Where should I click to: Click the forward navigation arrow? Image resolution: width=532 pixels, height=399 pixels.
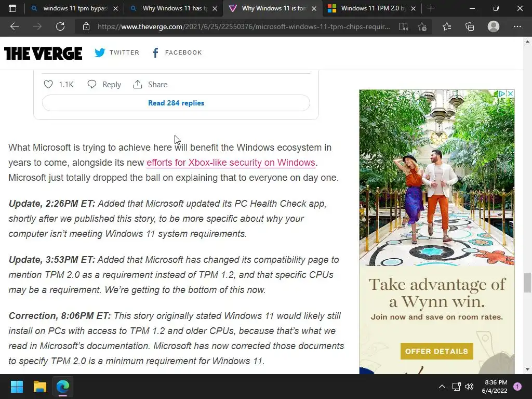(37, 26)
